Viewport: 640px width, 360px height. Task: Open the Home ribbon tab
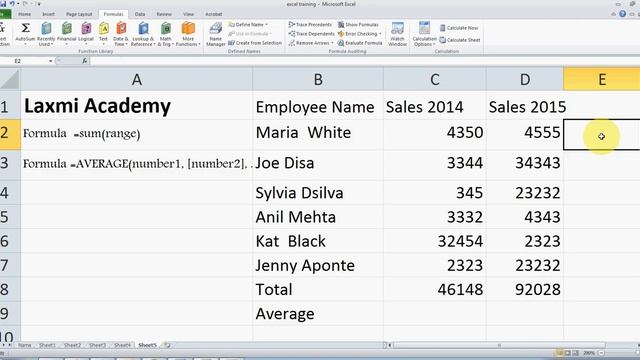coord(24,14)
